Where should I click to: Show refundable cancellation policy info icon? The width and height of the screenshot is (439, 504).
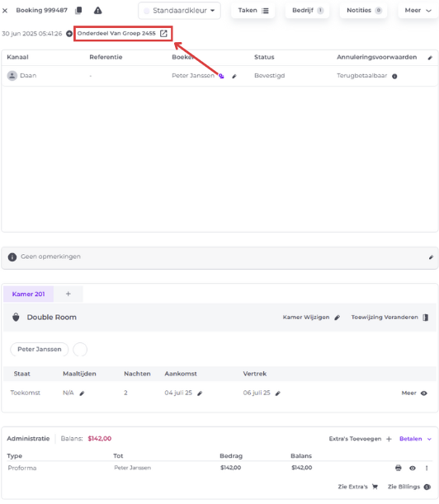click(x=394, y=76)
